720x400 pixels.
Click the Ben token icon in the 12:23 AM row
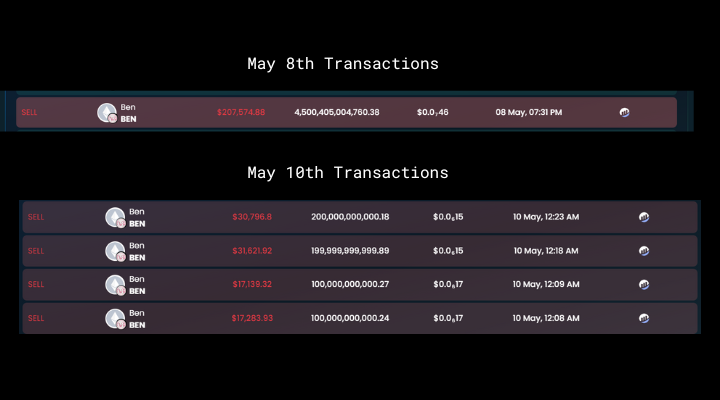[116, 217]
